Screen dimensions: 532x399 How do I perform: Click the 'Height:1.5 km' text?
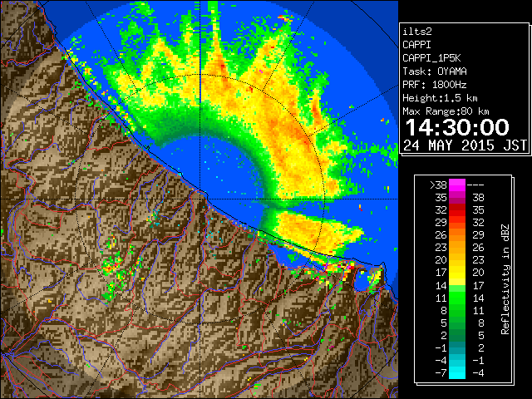(x=440, y=98)
